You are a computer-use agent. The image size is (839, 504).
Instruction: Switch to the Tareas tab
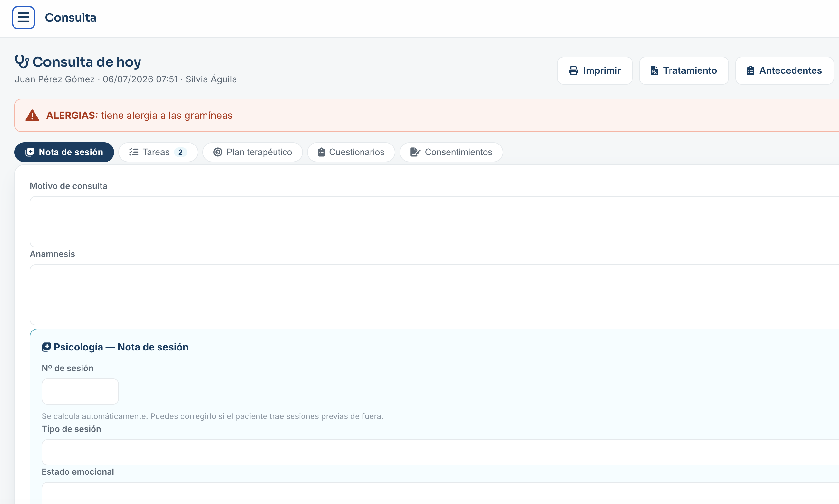click(158, 152)
